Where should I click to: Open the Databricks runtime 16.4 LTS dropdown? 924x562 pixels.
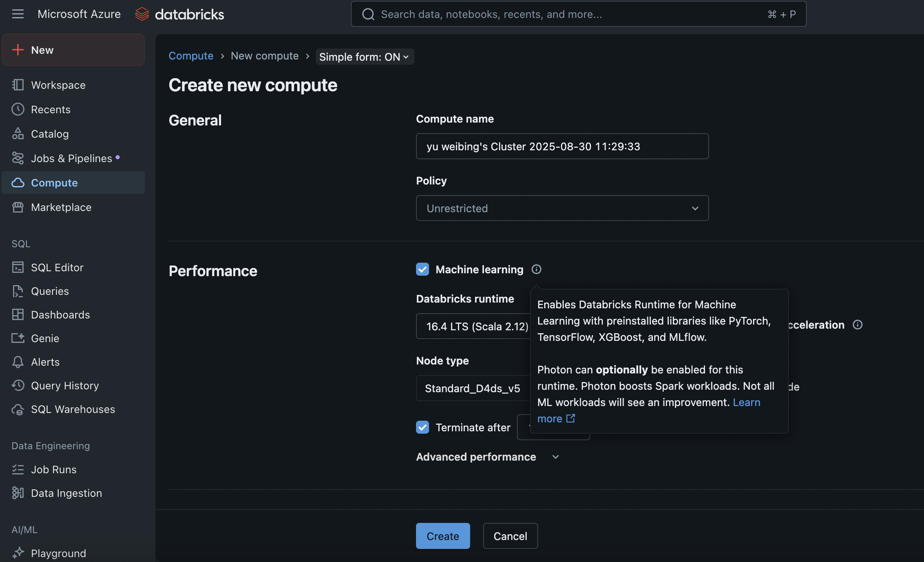pyautogui.click(x=473, y=326)
